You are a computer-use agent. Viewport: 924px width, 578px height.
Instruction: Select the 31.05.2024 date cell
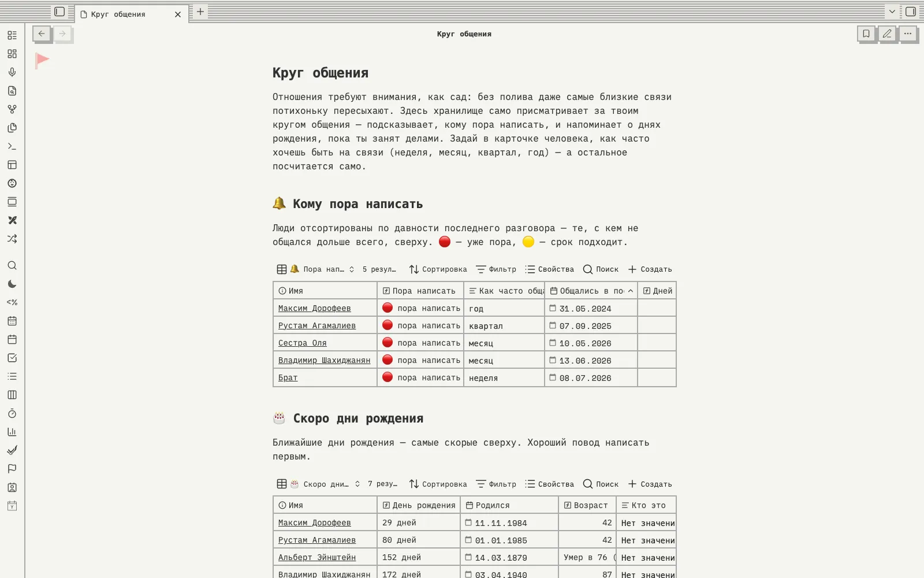point(591,309)
